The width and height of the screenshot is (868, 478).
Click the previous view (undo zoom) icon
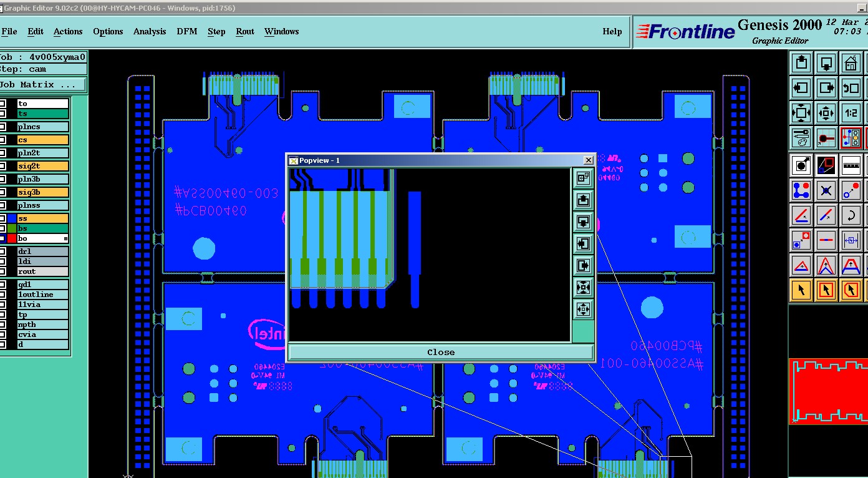pos(851,88)
